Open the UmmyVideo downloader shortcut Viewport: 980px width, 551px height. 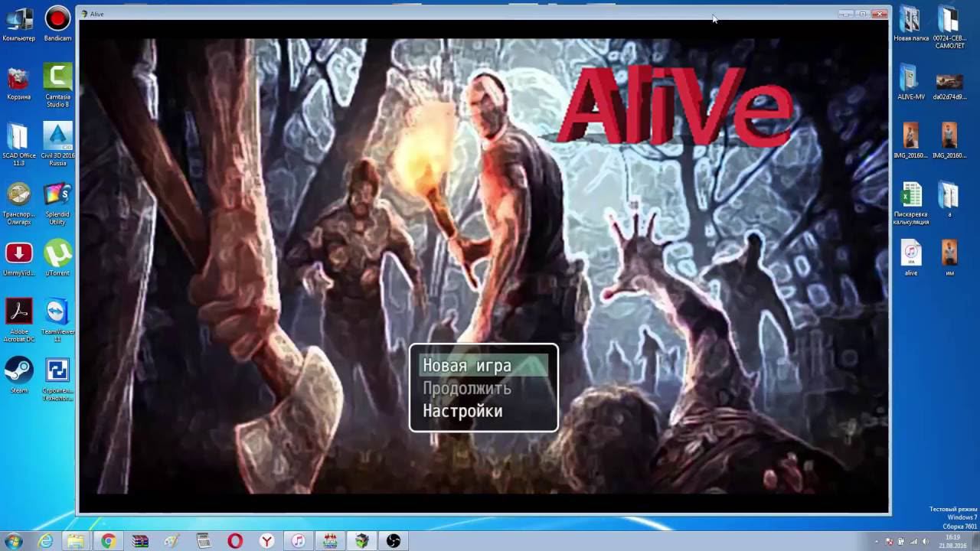[x=18, y=259]
